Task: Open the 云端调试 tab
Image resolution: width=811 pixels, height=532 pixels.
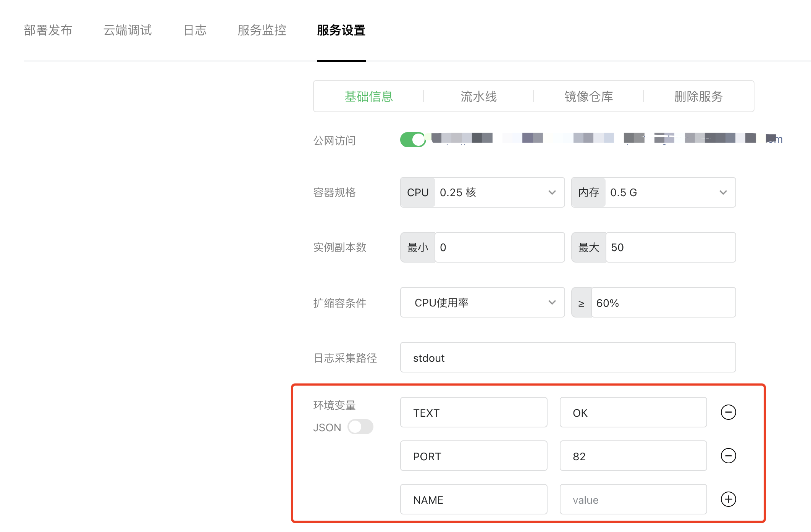Action: click(x=128, y=30)
